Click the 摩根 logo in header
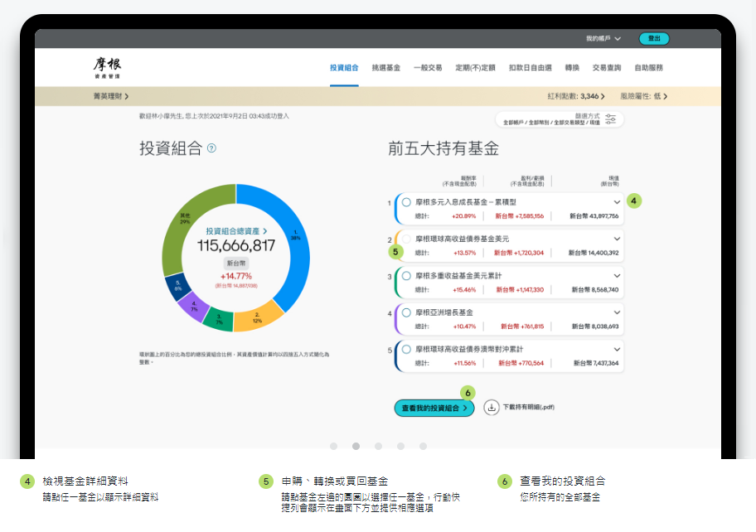 tap(107, 67)
